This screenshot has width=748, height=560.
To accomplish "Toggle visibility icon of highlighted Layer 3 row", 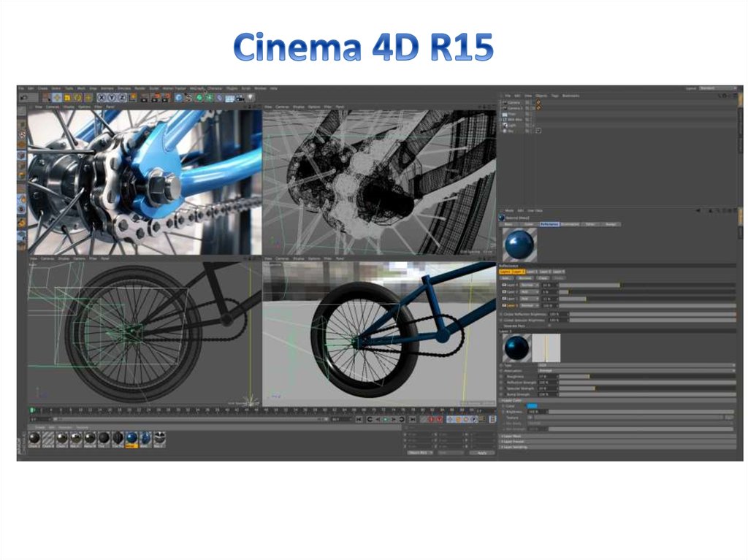I will [x=504, y=305].
